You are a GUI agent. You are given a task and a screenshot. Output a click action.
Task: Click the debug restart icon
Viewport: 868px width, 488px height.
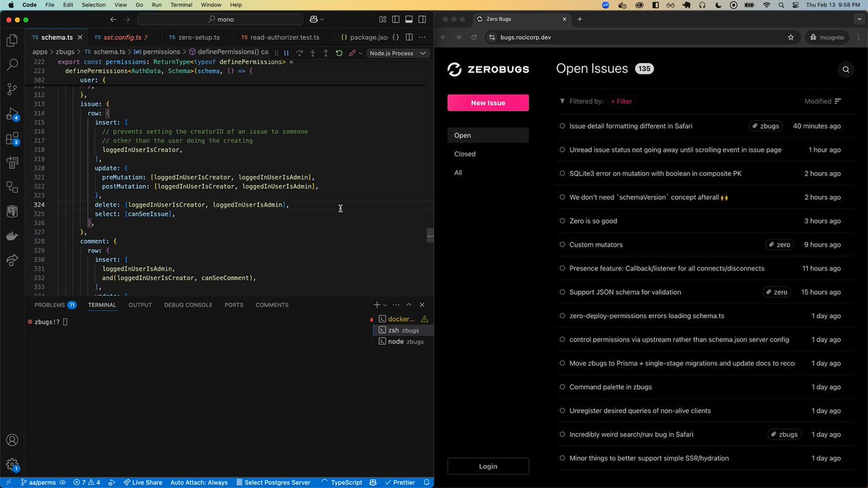tap(339, 53)
